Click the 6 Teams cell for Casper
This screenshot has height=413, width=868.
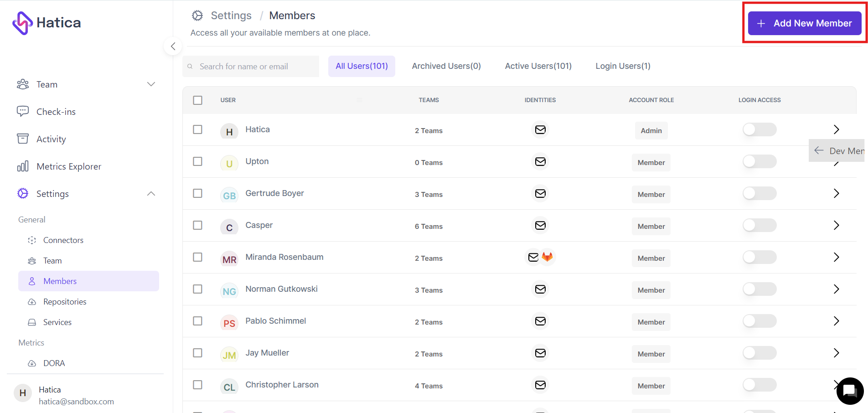click(429, 226)
